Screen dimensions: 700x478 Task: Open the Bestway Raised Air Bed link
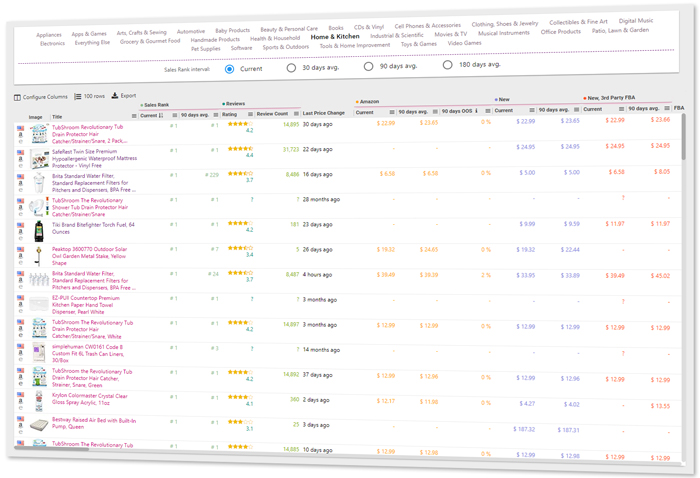[94, 424]
